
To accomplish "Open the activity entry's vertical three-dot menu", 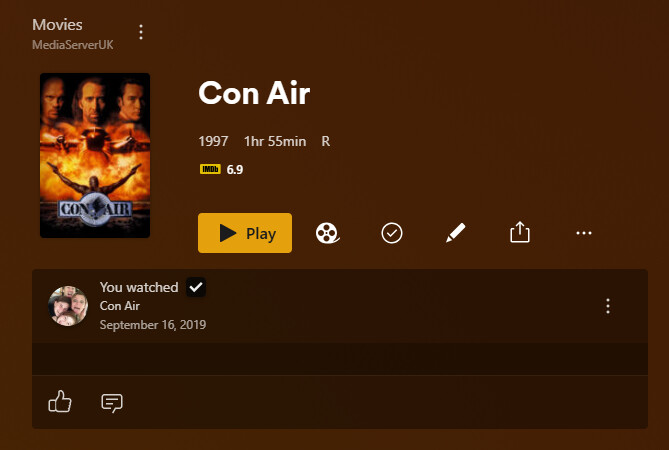I will (608, 306).
